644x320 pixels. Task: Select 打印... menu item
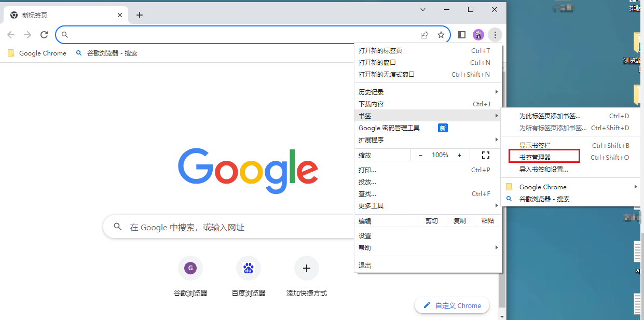(428, 170)
